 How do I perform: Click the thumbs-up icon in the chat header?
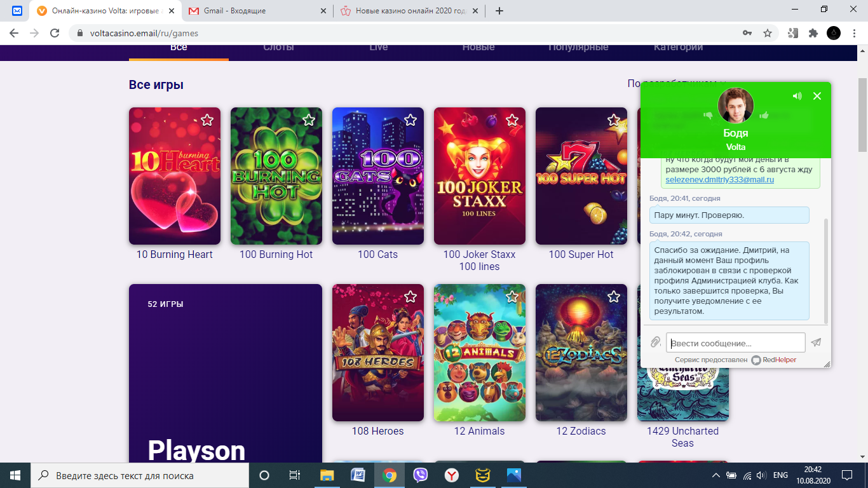(x=764, y=116)
